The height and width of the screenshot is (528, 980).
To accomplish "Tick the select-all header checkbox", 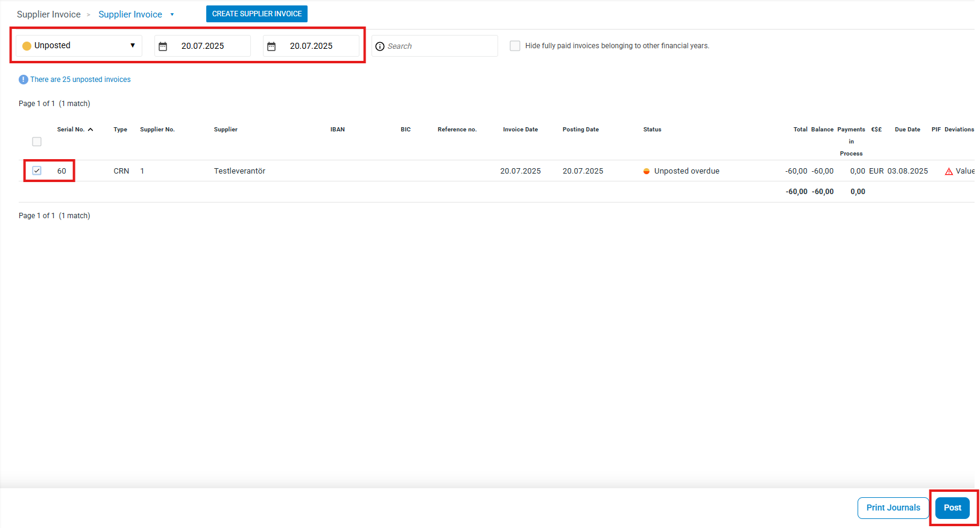I will (x=37, y=142).
